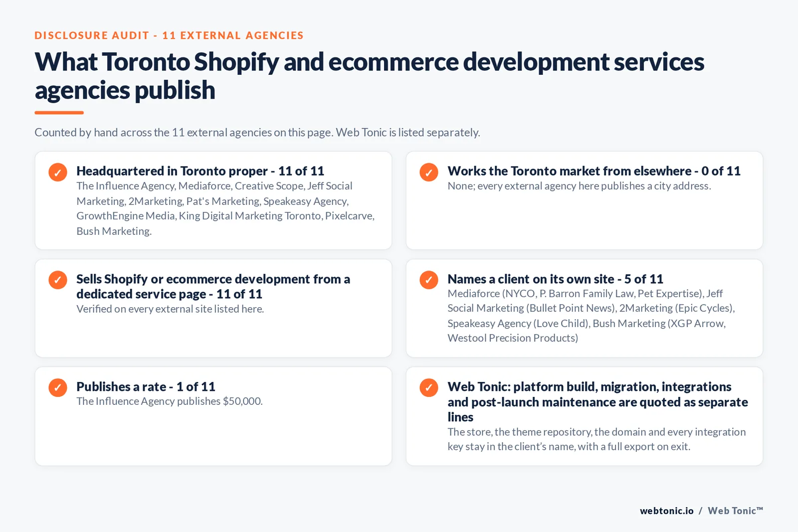Select the heading 'Names a client on its own site - 5 of 11'
The height and width of the screenshot is (532, 798).
(555, 279)
